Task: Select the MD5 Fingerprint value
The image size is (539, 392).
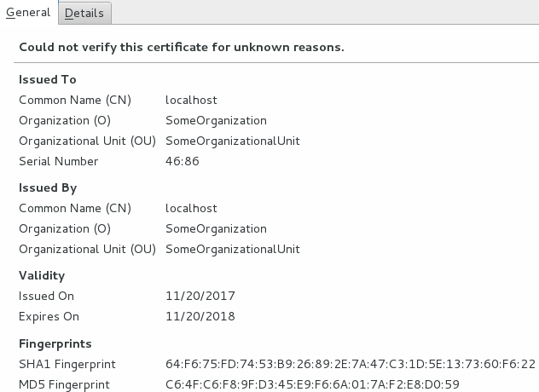Action: click(312, 384)
